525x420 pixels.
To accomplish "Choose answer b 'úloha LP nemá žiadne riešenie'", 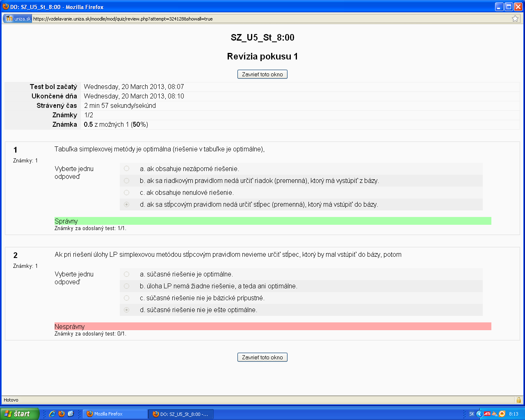I will 126,286.
